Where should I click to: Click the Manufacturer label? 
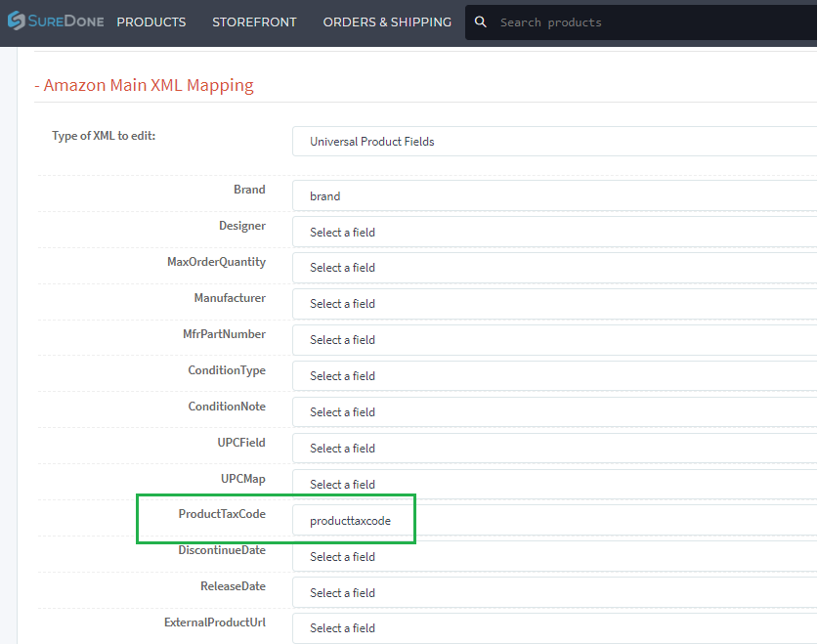tap(230, 298)
